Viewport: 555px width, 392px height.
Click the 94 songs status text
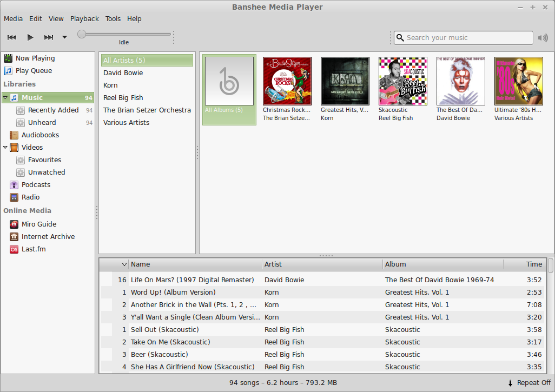283,383
